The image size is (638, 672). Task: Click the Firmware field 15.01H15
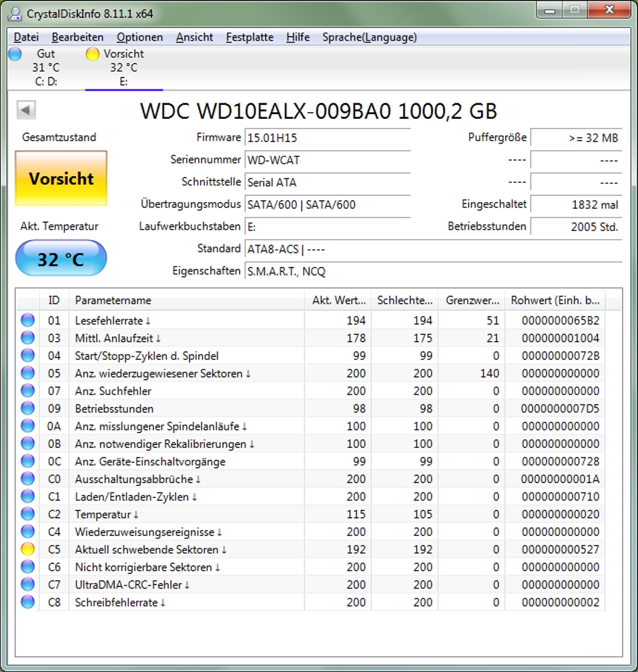coord(328,138)
